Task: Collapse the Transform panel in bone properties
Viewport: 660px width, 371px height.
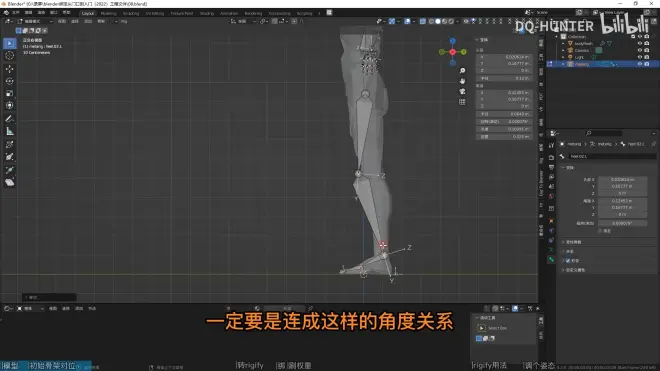Action: (x=563, y=168)
